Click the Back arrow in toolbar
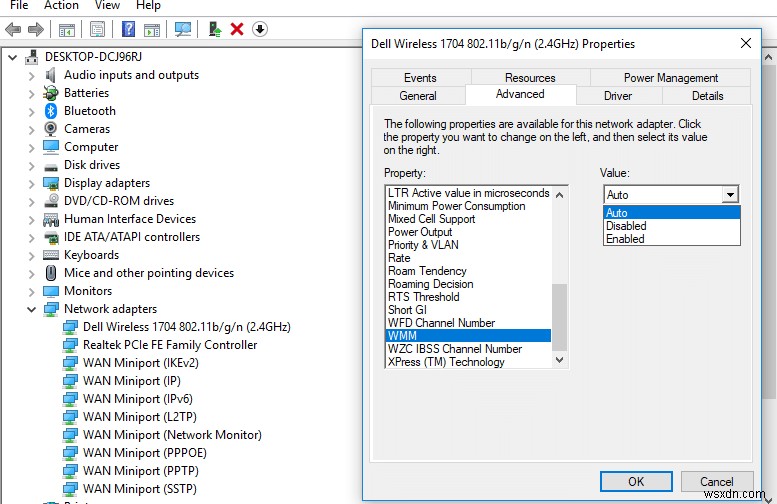Viewport: 777px width, 504px height. 12,29
